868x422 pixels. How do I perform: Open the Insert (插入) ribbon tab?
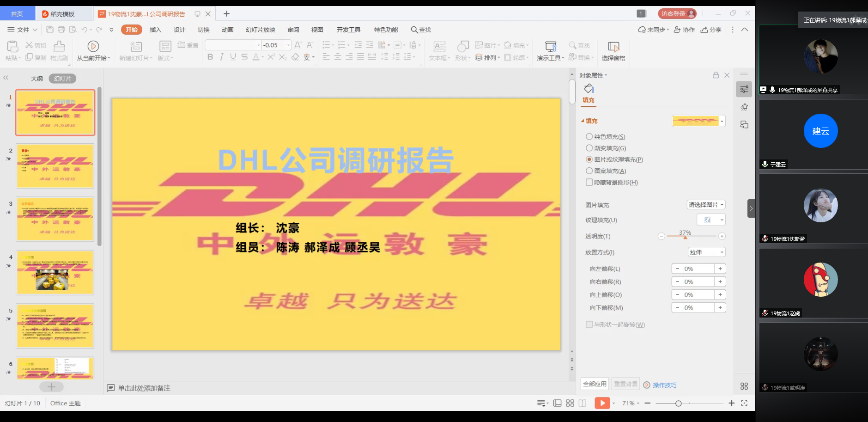click(x=155, y=30)
